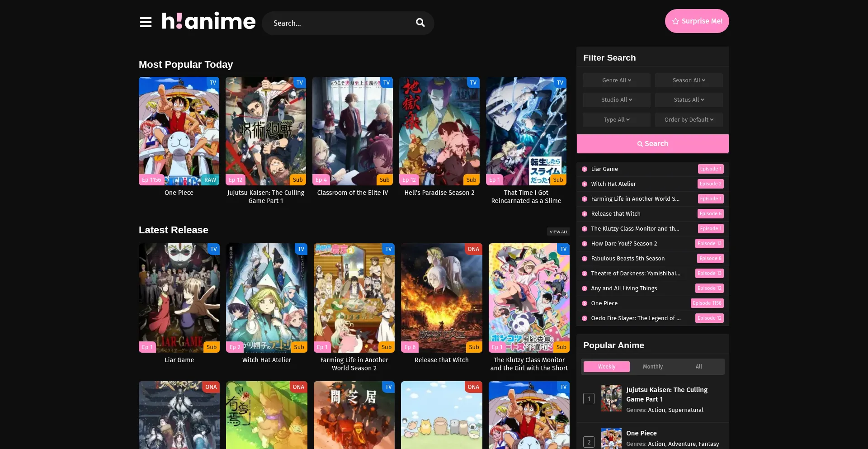Image resolution: width=868 pixels, height=449 pixels.
Task: Open That Time I Got Reincarnated as a Slime poster
Action: [526, 131]
